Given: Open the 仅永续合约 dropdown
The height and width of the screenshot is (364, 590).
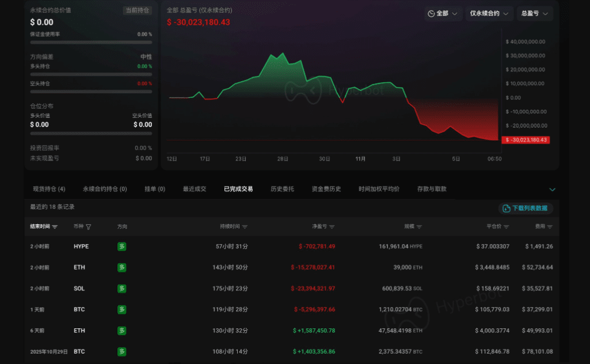Looking at the screenshot, I should [489, 14].
